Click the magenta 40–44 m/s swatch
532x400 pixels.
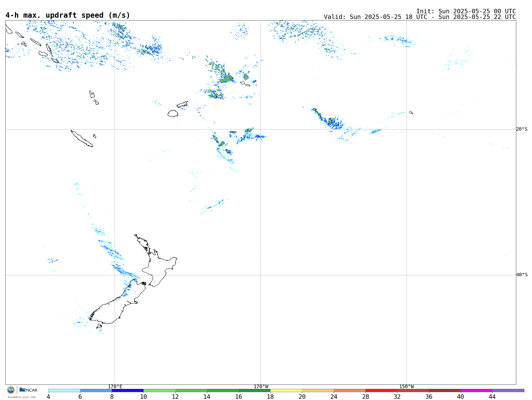point(476,390)
